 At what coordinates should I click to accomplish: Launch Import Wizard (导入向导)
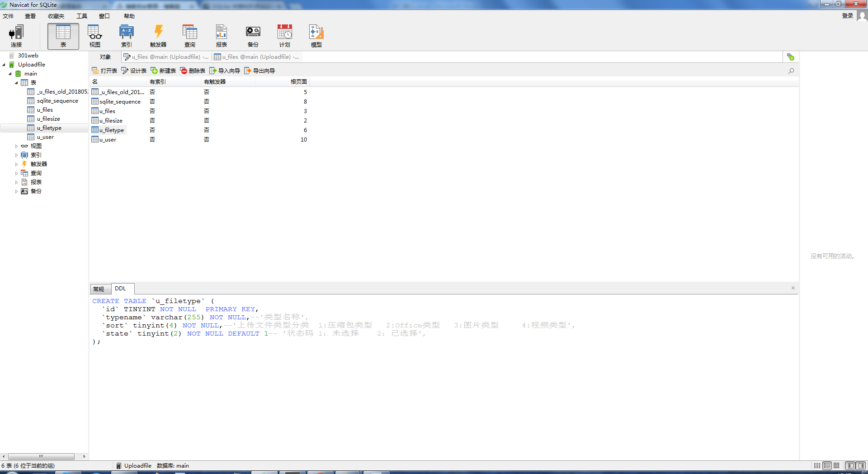[x=225, y=71]
